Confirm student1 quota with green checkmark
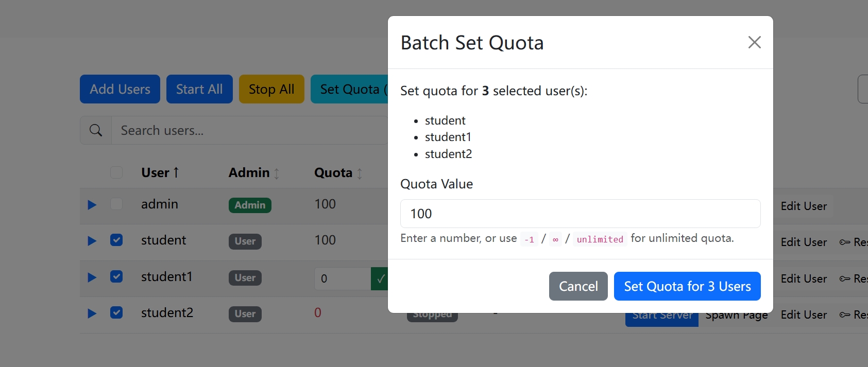The image size is (868, 367). [380, 278]
